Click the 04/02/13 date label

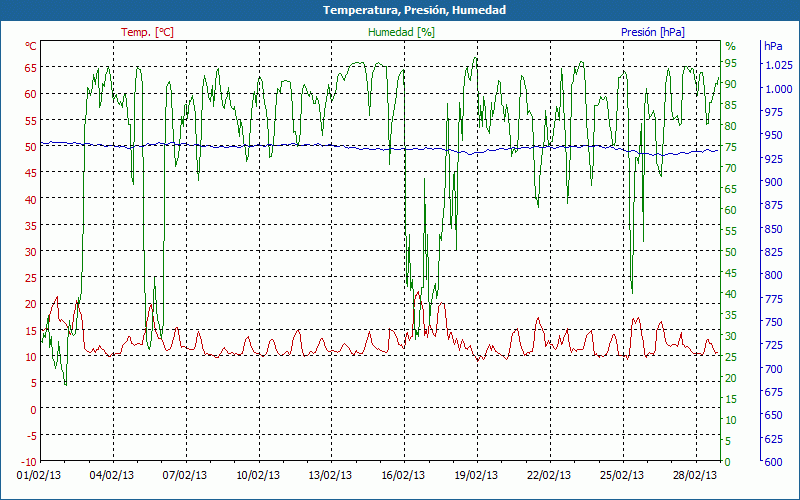[x=112, y=476]
